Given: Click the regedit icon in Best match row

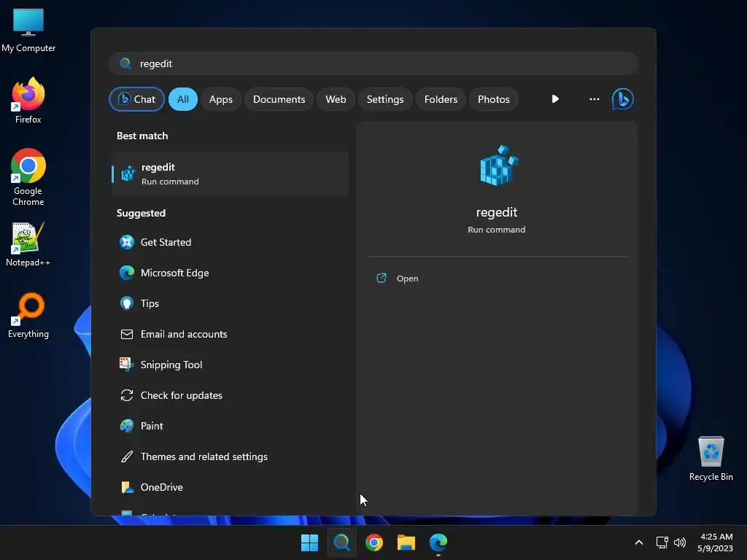Looking at the screenshot, I should (x=128, y=174).
